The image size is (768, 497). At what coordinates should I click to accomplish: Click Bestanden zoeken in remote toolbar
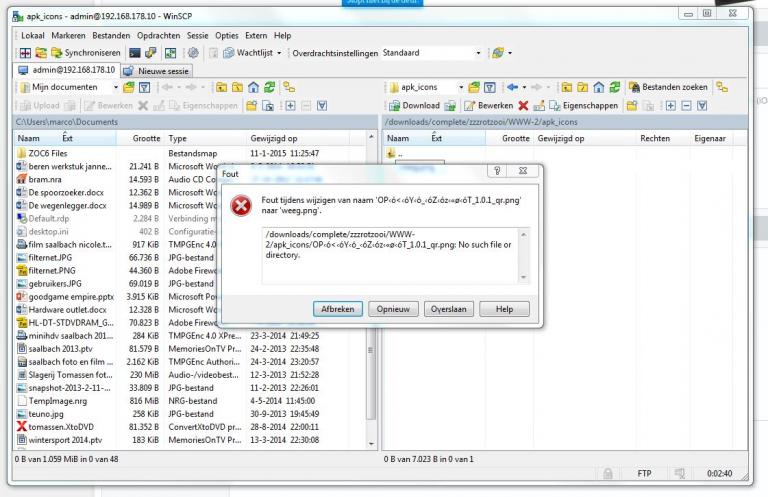coord(667,87)
